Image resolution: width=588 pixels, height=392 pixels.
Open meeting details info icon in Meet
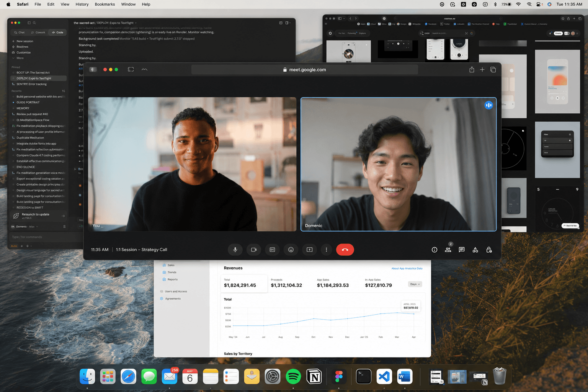434,250
